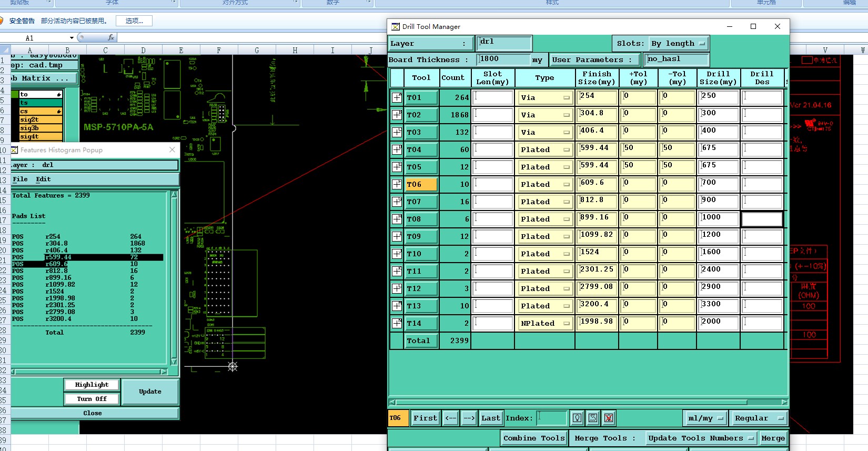
Task: Click the red X icon in navigation bar
Action: 609,418
